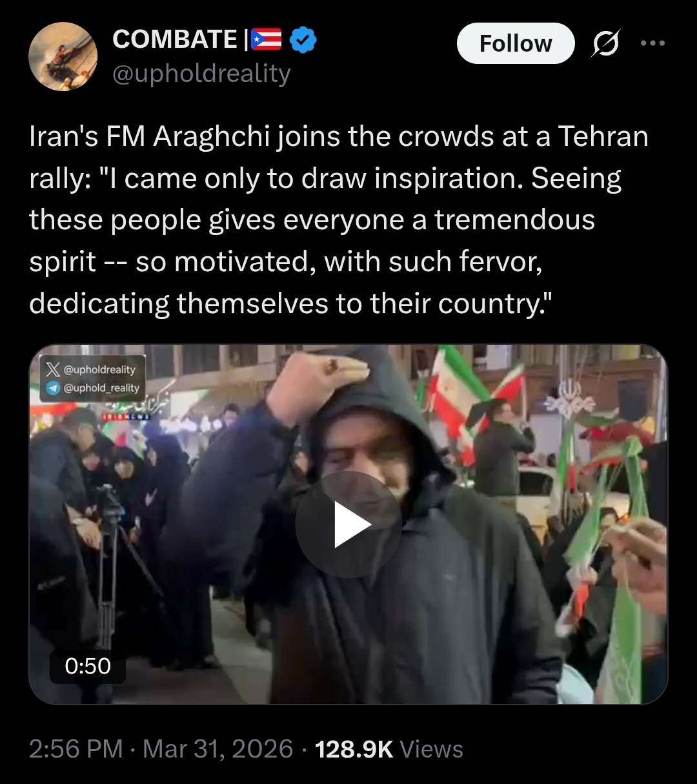This screenshot has width=697, height=784.
Task: Play the 0:50 rally video
Action: (348, 524)
